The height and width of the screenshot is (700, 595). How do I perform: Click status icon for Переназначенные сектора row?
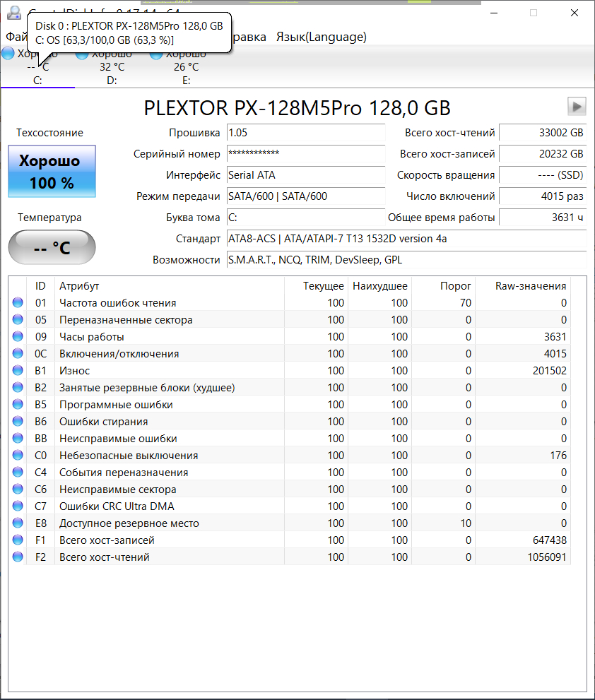coord(18,320)
